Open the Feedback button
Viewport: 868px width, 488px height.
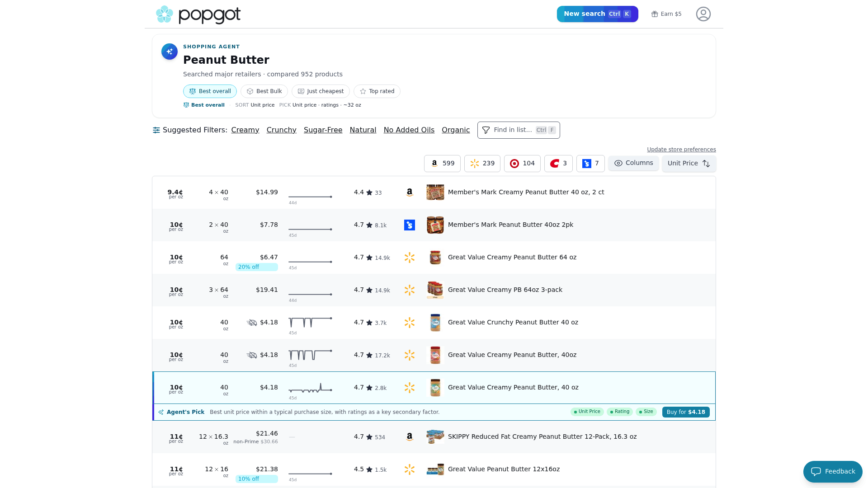coord(833,472)
